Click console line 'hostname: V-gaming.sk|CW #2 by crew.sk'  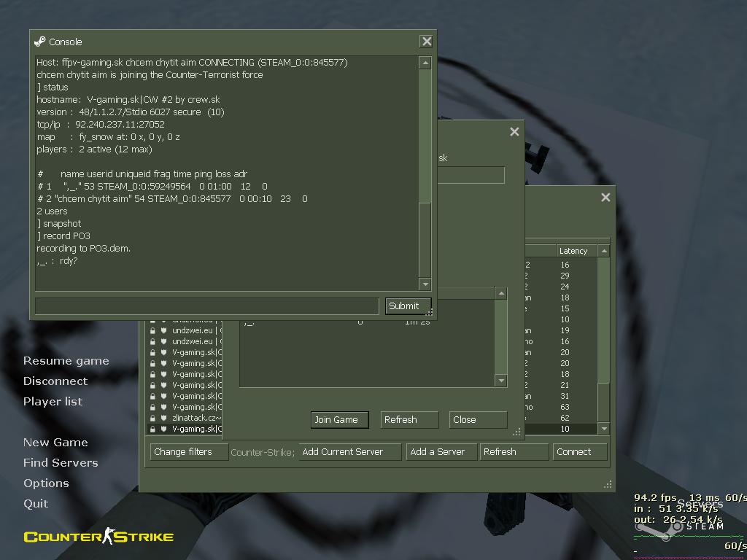point(128,100)
